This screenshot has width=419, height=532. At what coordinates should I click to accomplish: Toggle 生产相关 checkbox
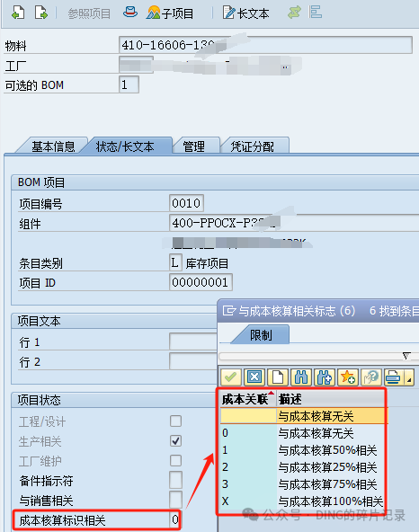[x=175, y=440]
